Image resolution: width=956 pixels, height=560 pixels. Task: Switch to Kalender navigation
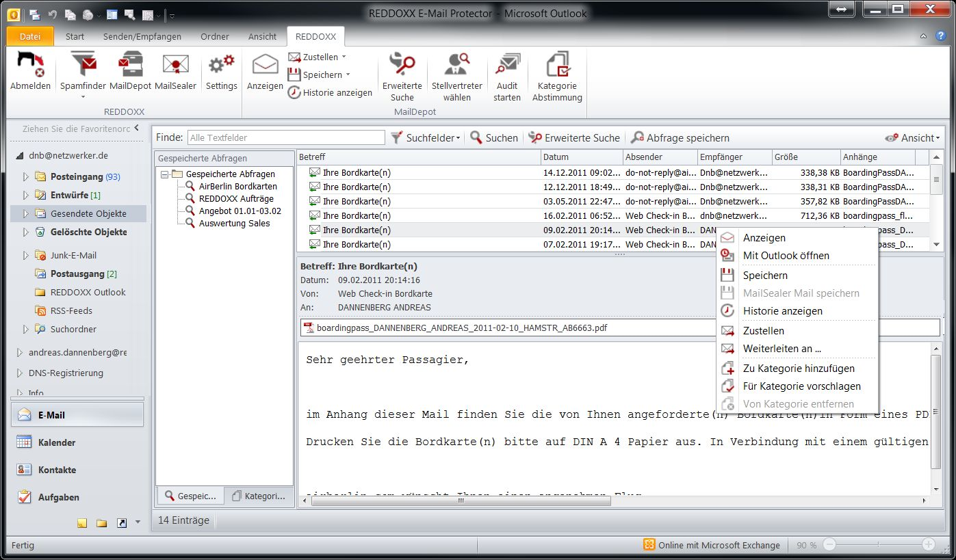[x=77, y=442]
